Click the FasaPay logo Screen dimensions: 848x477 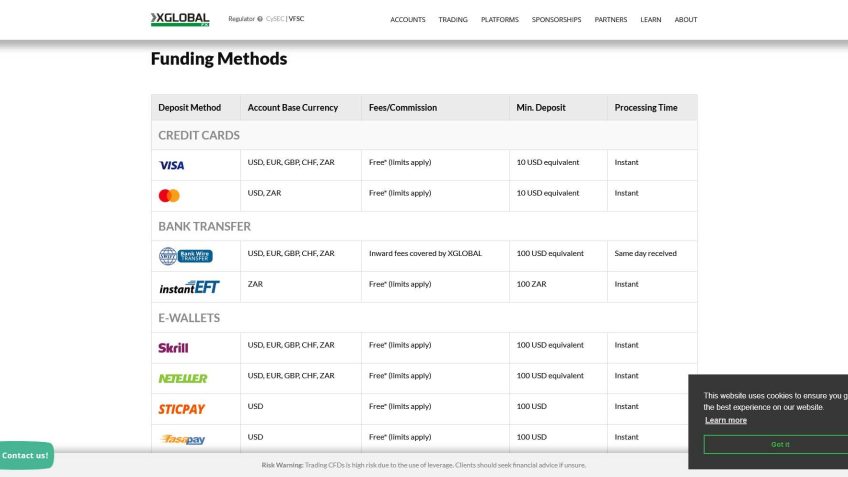(x=183, y=439)
